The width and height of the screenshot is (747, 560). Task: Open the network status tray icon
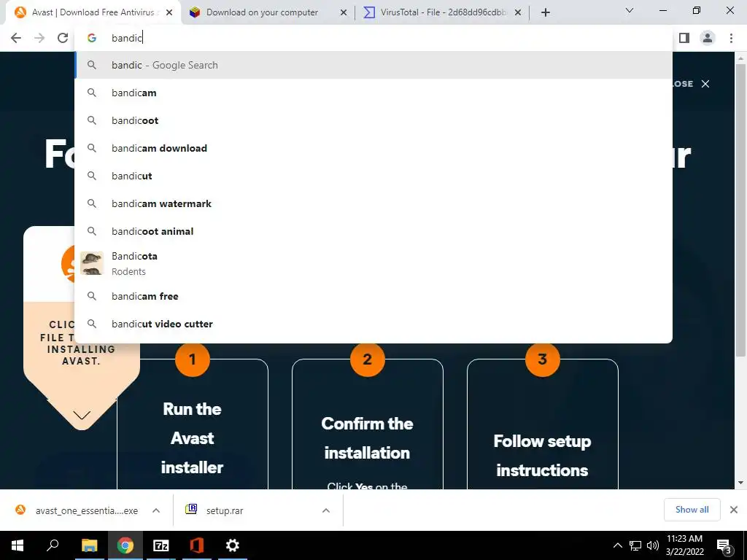click(635, 545)
